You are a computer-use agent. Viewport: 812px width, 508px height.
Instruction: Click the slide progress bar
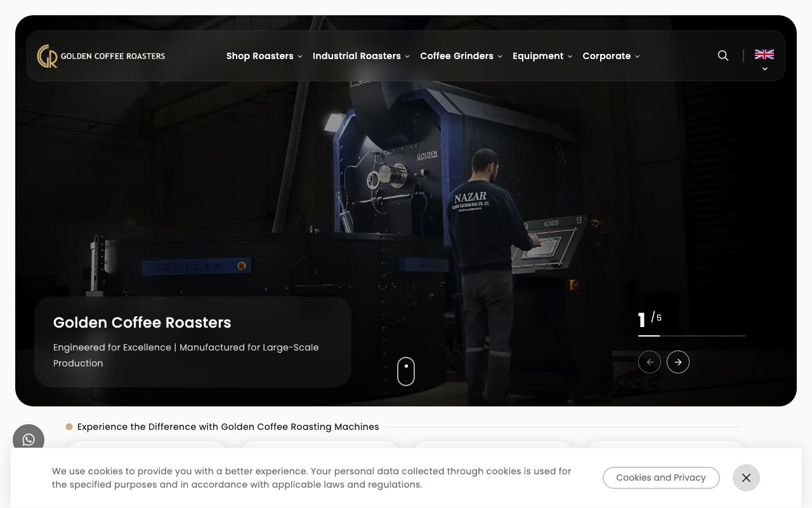[x=692, y=335]
